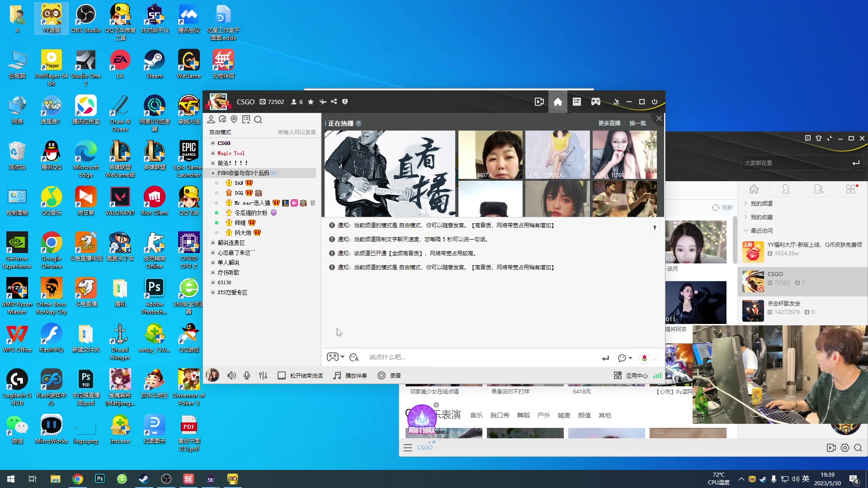Open the 11769人 stream thumbnail
Viewport: 868px width, 488px height.
pyautogui.click(x=624, y=155)
